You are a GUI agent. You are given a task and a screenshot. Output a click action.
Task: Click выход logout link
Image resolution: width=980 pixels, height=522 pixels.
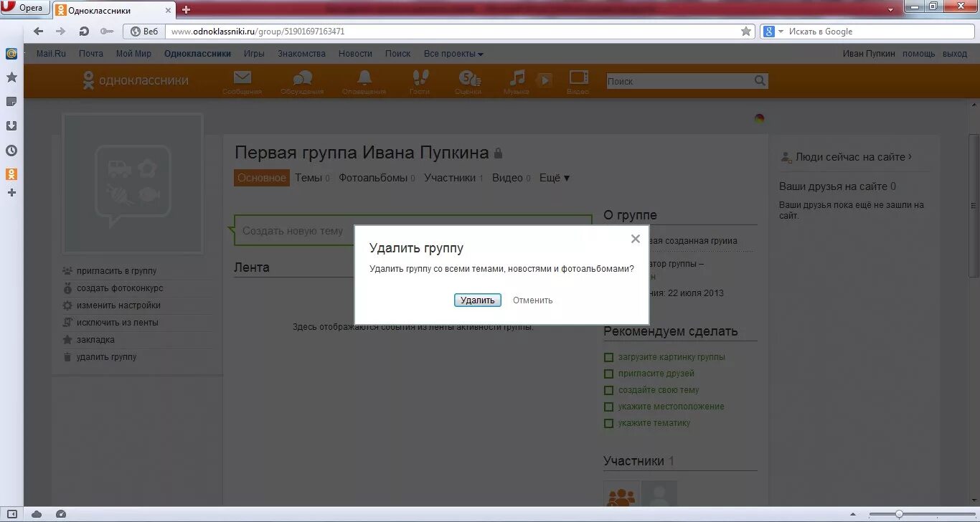[955, 54]
